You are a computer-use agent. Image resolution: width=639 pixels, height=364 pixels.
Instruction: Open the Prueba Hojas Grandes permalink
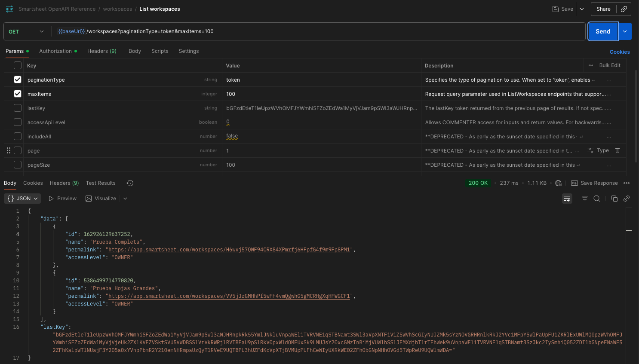229,296
